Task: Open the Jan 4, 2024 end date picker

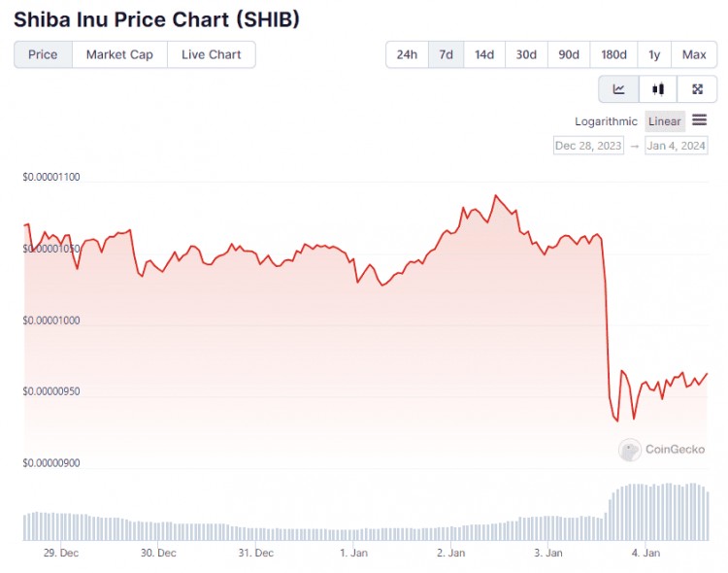Action: tap(676, 146)
